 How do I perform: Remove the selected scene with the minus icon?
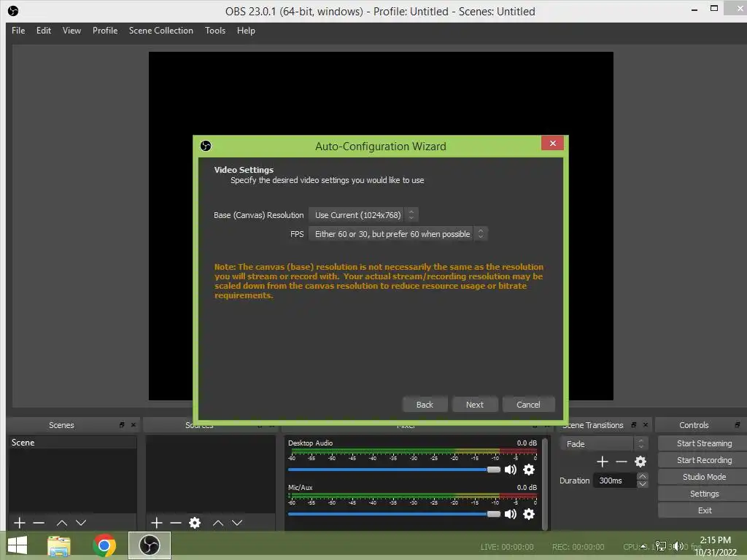pos(39,523)
